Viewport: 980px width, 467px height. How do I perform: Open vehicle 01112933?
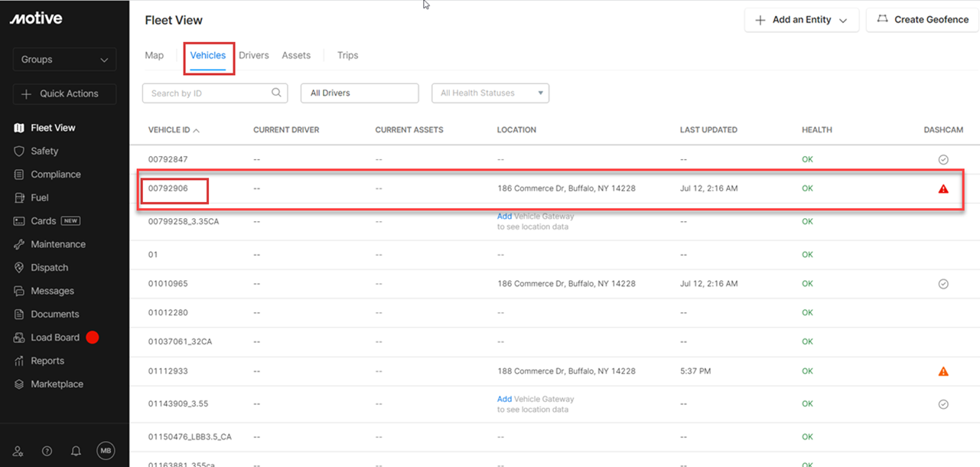168,371
